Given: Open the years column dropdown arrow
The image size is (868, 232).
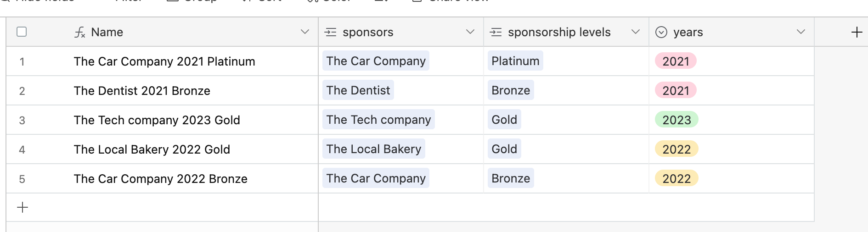Looking at the screenshot, I should point(800,32).
